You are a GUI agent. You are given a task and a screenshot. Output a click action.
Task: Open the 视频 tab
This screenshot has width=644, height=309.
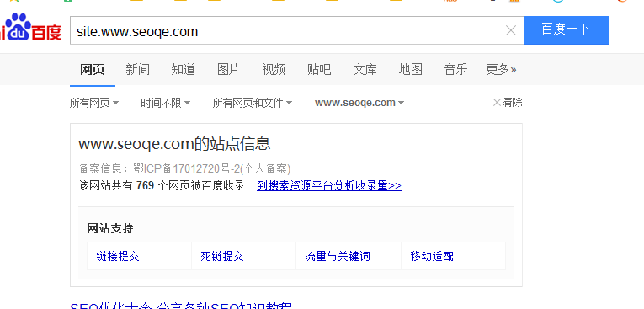(x=274, y=69)
